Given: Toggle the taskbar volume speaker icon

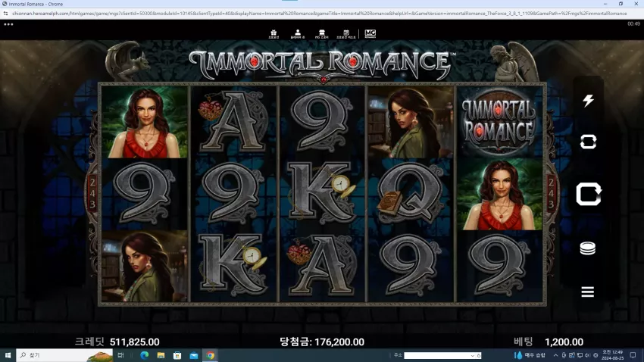Looking at the screenshot, I should click(x=587, y=355).
